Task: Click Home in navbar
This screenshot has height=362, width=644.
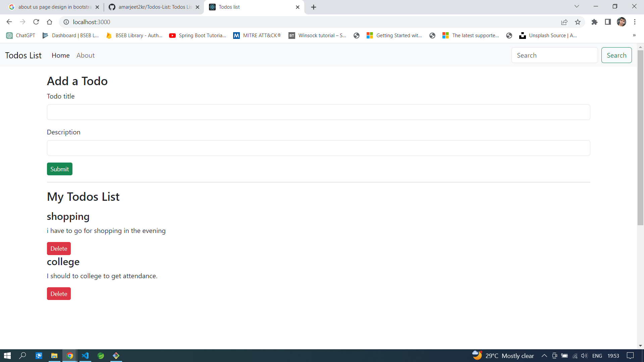Action: (61, 55)
